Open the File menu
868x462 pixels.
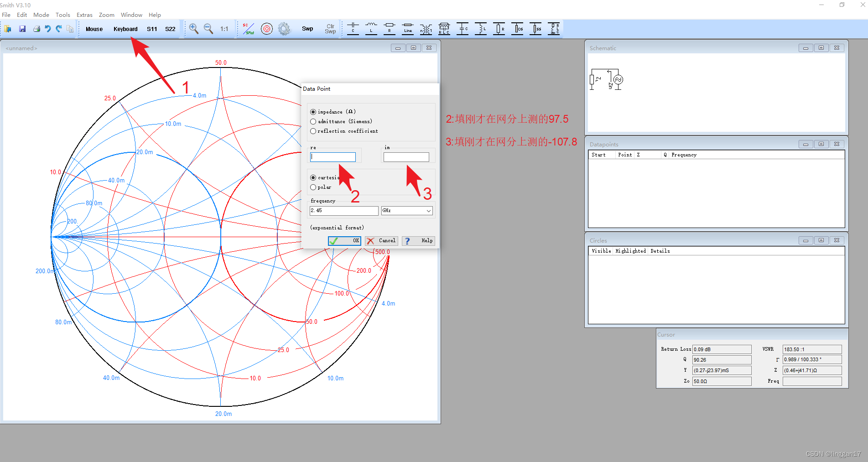pos(6,15)
